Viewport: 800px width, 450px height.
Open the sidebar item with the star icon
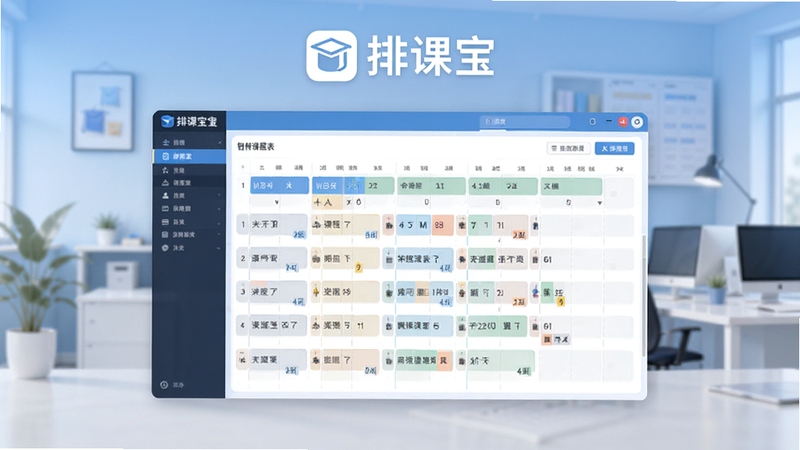click(189, 170)
